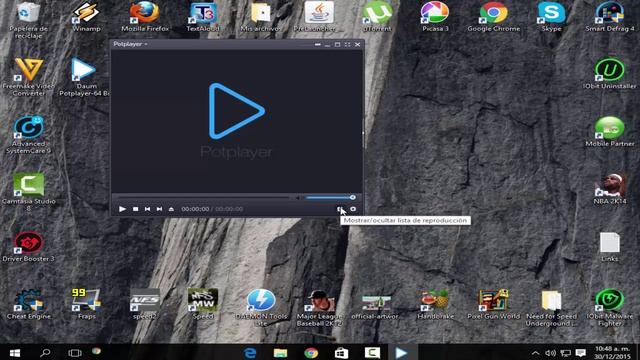The width and height of the screenshot is (640, 360).
Task: Launch Camtasia Studio 8 shortcut
Action: click(29, 192)
